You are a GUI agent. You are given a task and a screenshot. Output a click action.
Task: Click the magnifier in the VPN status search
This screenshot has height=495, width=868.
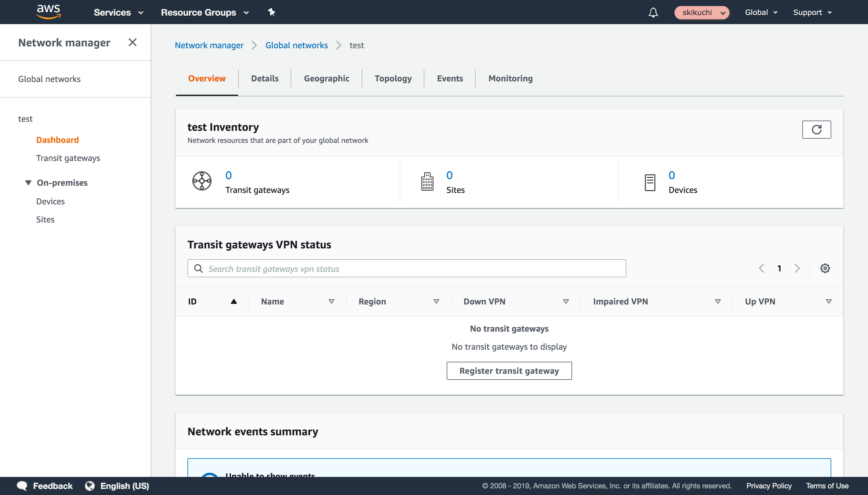[x=199, y=268]
